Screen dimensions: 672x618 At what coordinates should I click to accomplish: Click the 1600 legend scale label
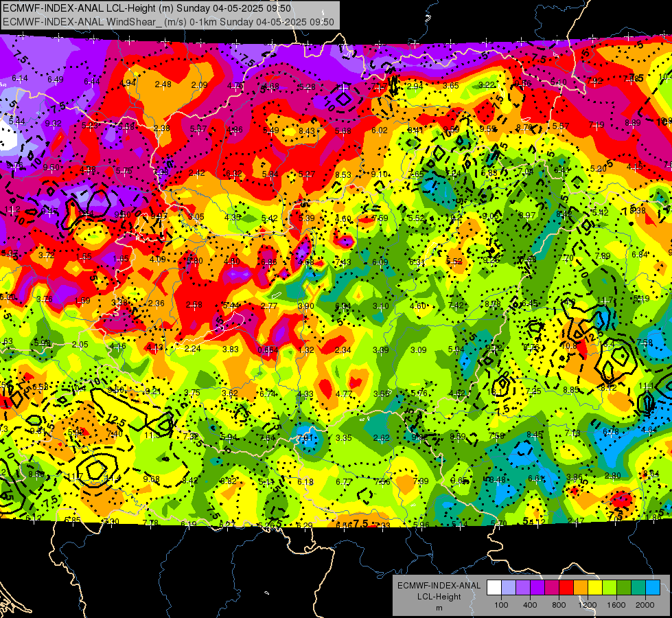pos(616,605)
